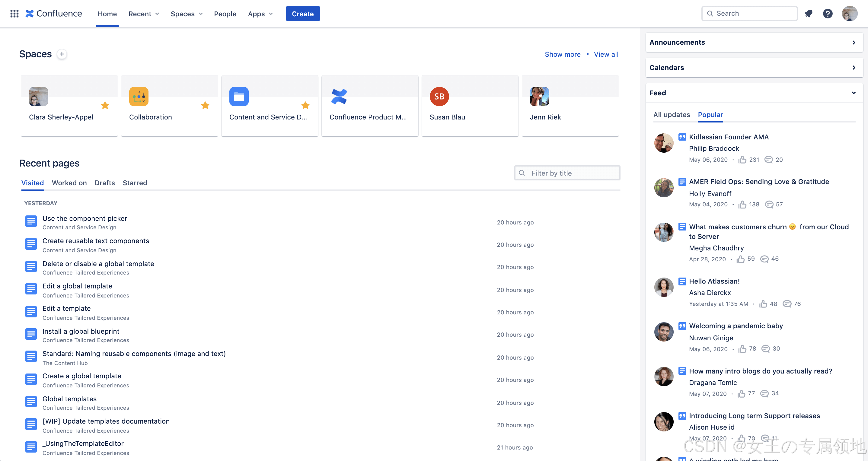Toggle the star on Clara Sherley-Appel space

tap(105, 105)
